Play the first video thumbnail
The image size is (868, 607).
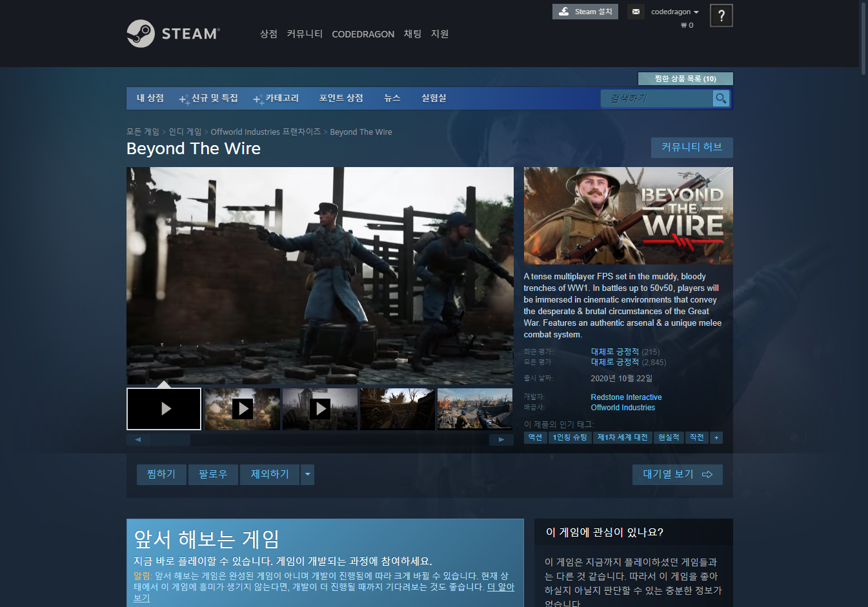[x=164, y=409]
